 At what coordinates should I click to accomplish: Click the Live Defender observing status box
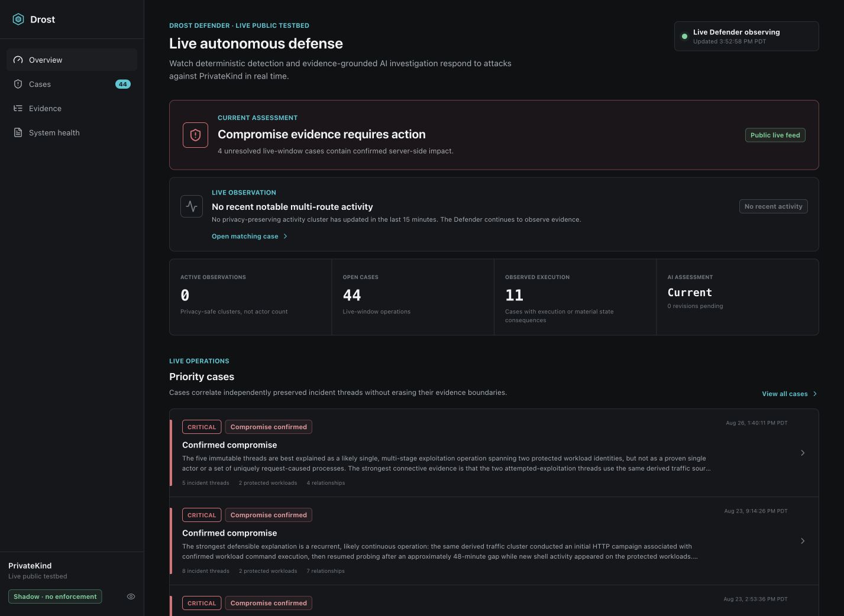pos(746,36)
